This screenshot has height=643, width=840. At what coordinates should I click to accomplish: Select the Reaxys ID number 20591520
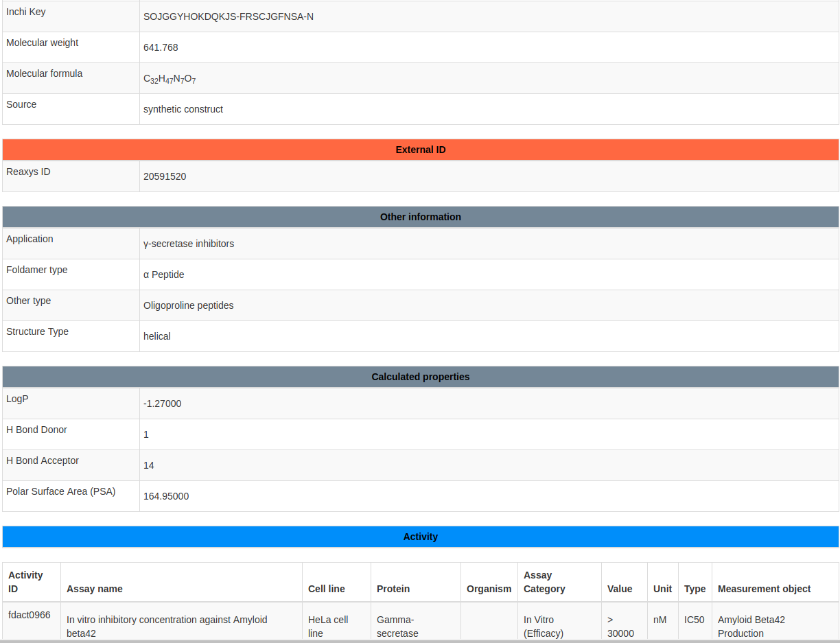(165, 176)
